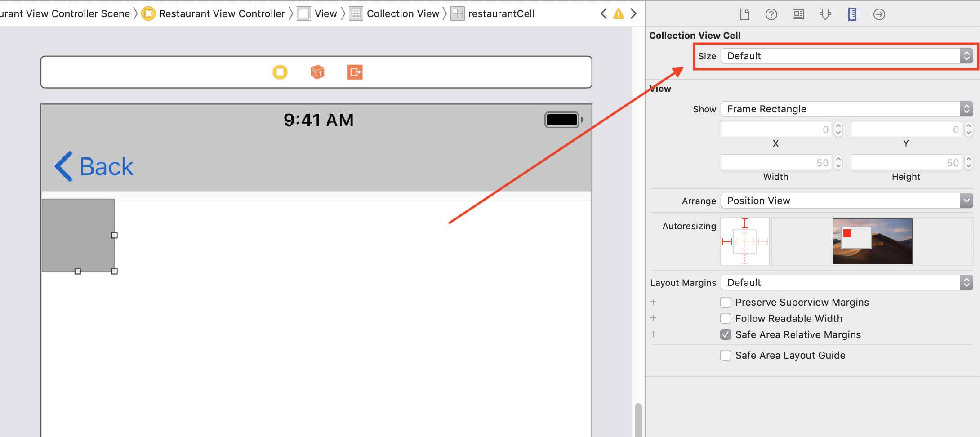Select the First Responder cube icon
Image resolution: width=980 pixels, height=437 pixels.
point(317,72)
